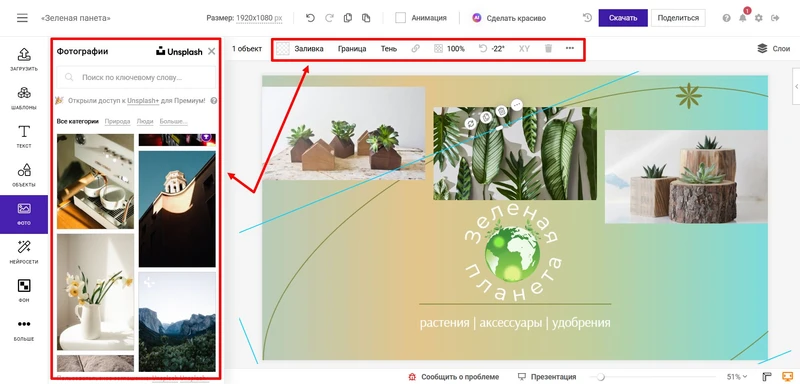Open the hamburger main menu
The height and width of the screenshot is (384, 800).
click(x=22, y=18)
